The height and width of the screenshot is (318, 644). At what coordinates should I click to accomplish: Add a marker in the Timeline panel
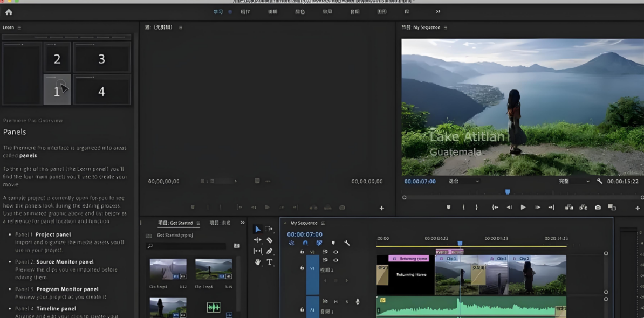pyautogui.click(x=333, y=243)
